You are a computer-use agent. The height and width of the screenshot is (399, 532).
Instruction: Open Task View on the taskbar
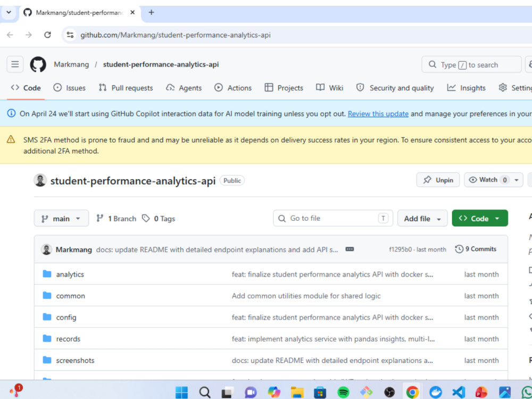click(228, 392)
